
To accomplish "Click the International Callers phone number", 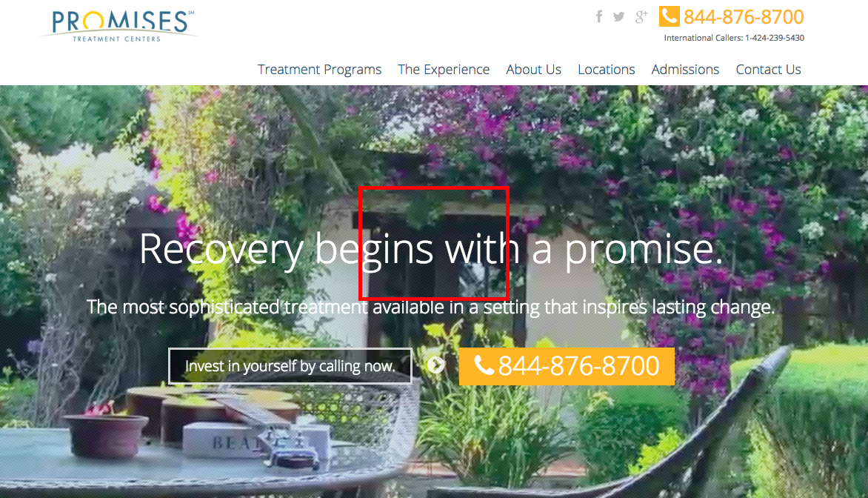I will pyautogui.click(x=775, y=39).
